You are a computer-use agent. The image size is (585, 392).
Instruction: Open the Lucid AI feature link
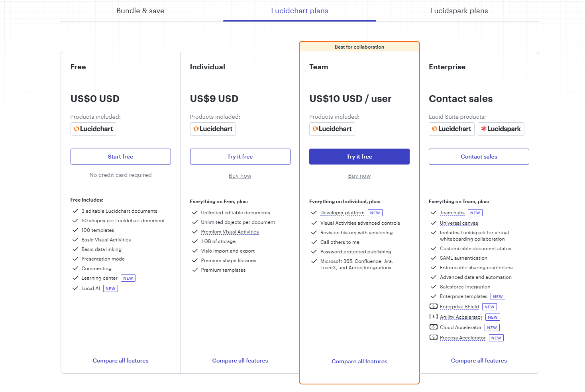coord(91,288)
